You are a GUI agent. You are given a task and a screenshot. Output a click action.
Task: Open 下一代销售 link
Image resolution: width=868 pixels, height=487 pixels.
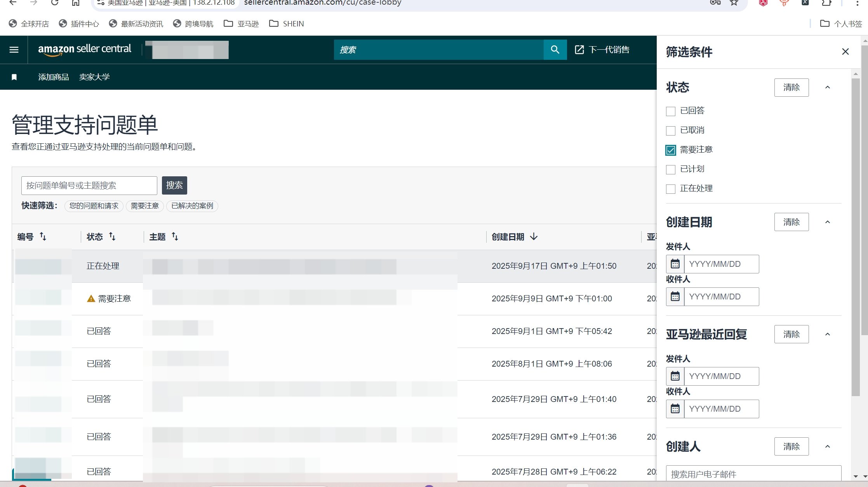coord(602,50)
